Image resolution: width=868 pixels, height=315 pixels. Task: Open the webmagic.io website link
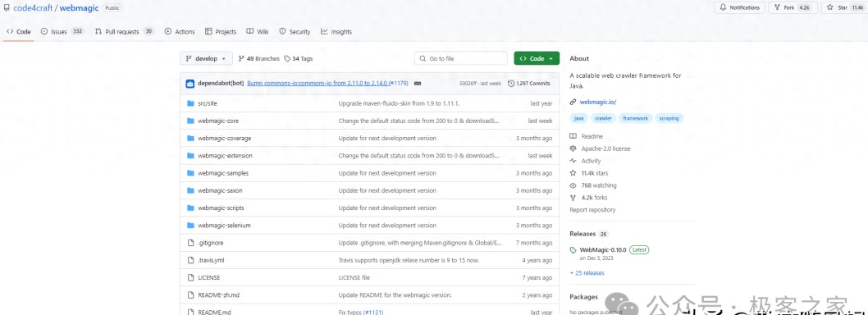(598, 102)
